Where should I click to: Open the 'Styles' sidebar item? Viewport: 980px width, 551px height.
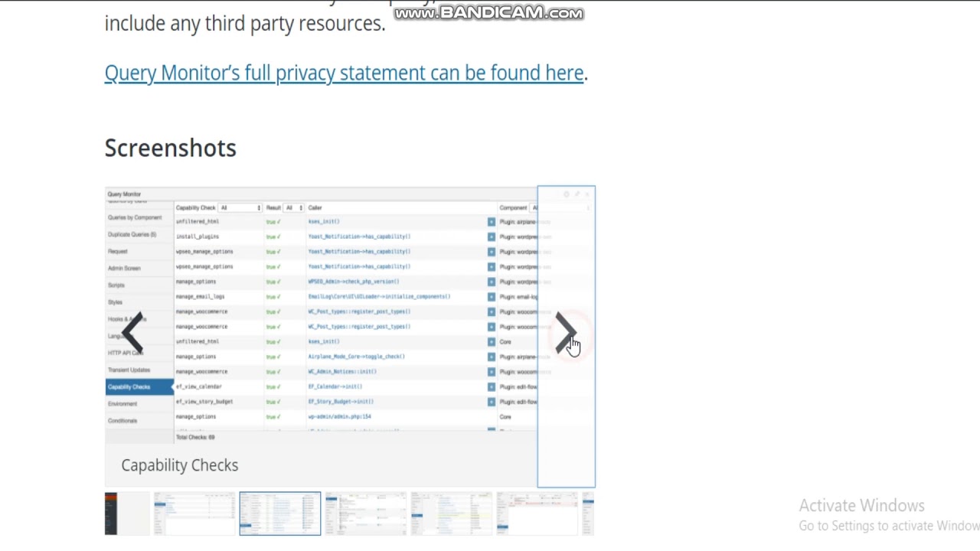(115, 302)
